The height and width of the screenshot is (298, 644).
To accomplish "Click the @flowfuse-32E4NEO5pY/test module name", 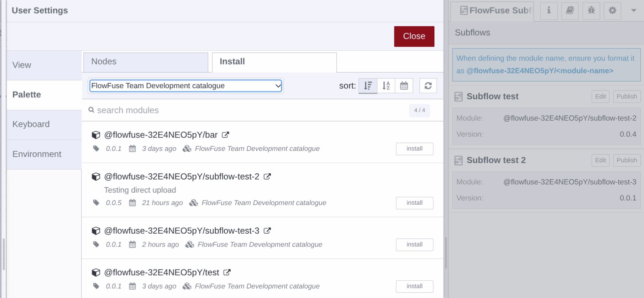I will point(162,272).
